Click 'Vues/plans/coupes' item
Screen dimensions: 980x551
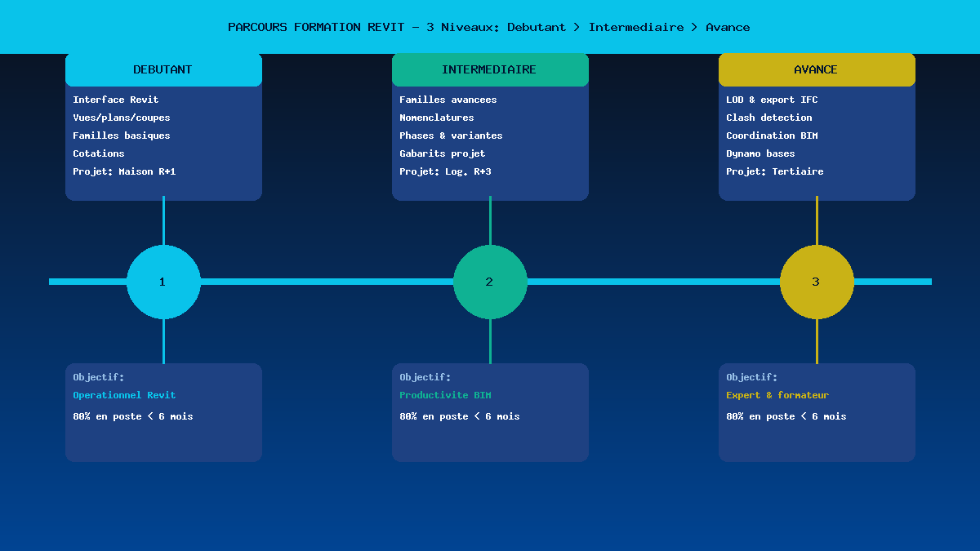[x=122, y=118]
